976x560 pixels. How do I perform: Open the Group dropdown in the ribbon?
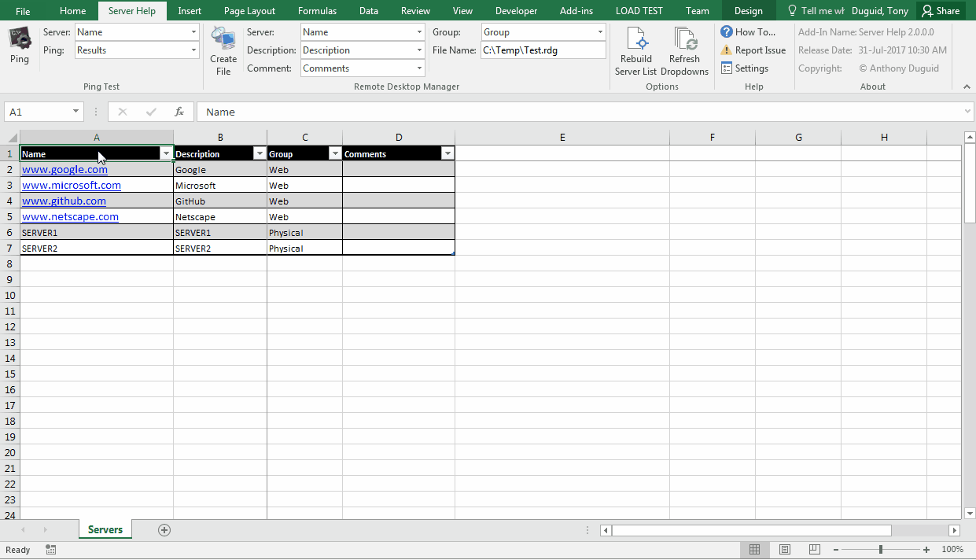pos(601,32)
